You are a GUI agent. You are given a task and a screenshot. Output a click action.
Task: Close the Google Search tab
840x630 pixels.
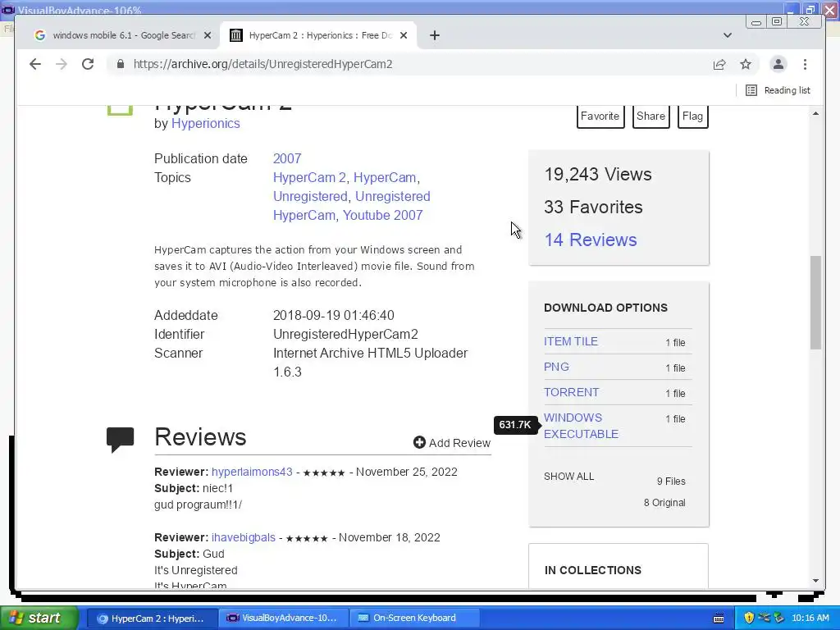pyautogui.click(x=208, y=35)
